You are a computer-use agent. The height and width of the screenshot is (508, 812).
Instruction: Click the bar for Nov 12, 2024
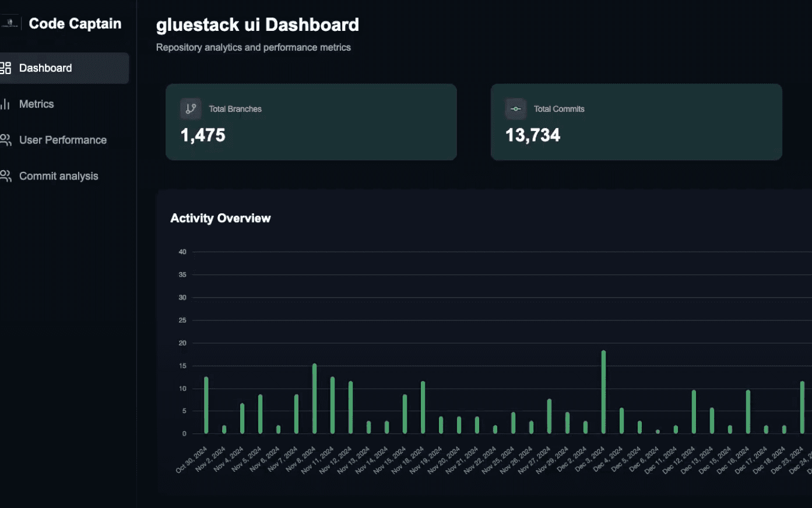(351, 407)
